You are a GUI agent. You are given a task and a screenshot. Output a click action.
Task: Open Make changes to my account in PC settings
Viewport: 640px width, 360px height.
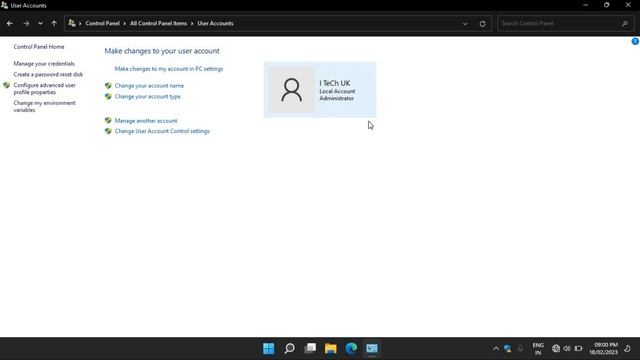point(169,69)
